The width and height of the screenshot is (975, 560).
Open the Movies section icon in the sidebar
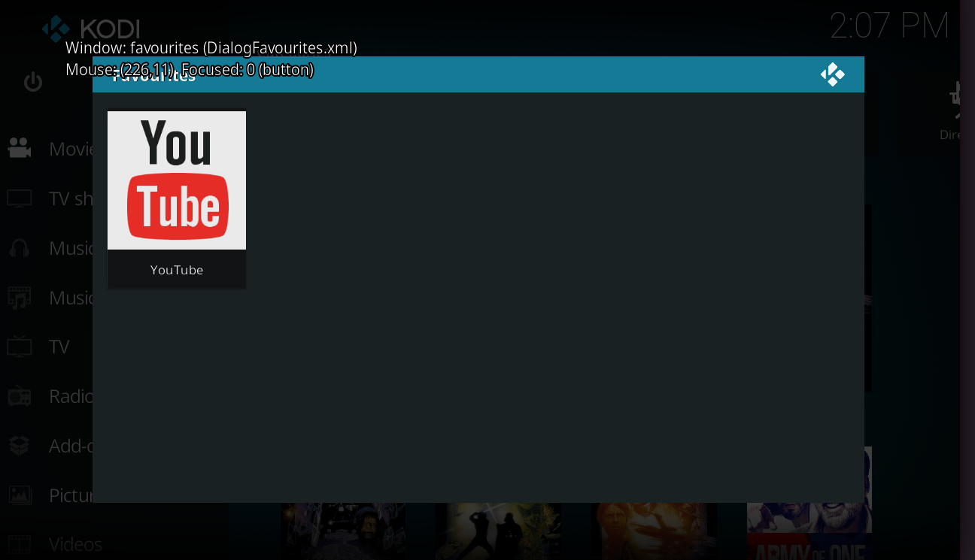pyautogui.click(x=20, y=148)
